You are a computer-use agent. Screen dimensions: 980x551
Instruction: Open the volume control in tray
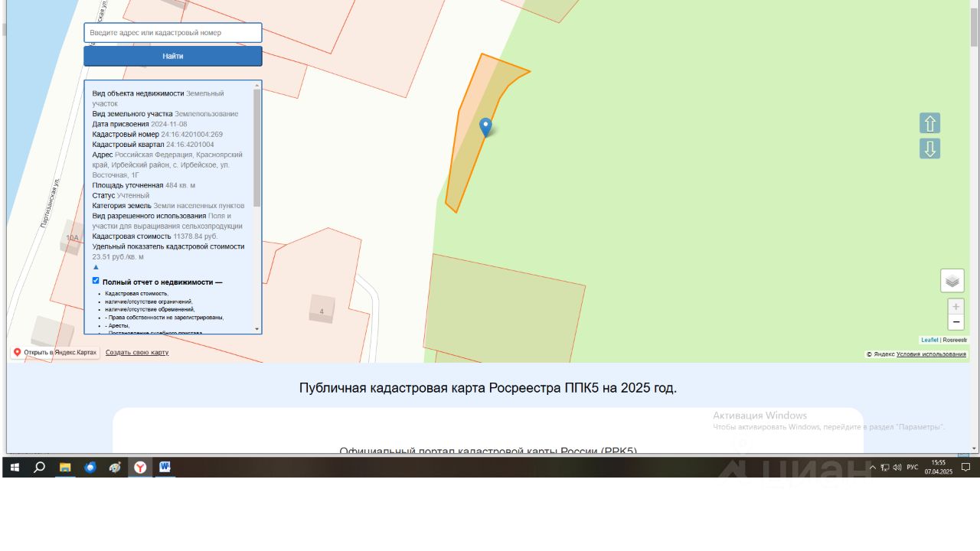pyautogui.click(x=897, y=468)
